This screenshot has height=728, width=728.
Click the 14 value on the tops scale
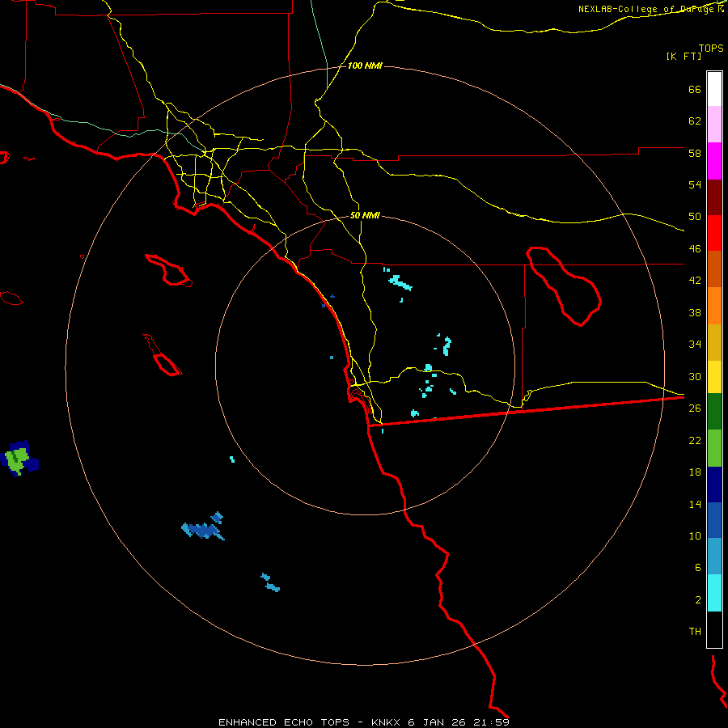click(695, 504)
